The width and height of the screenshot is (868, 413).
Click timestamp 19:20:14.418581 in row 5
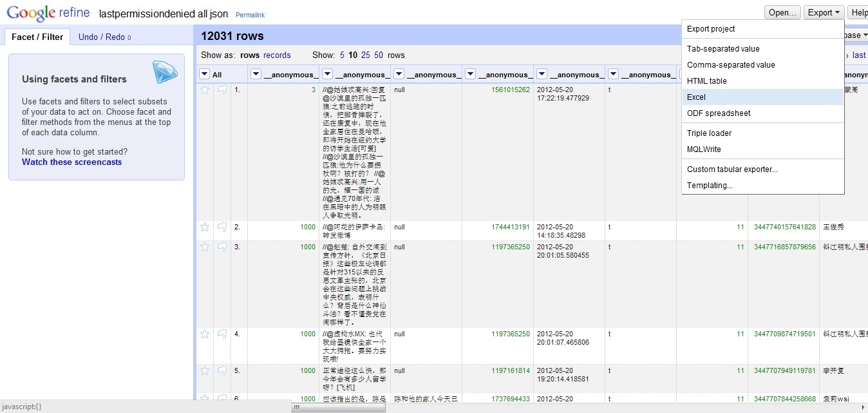point(563,379)
